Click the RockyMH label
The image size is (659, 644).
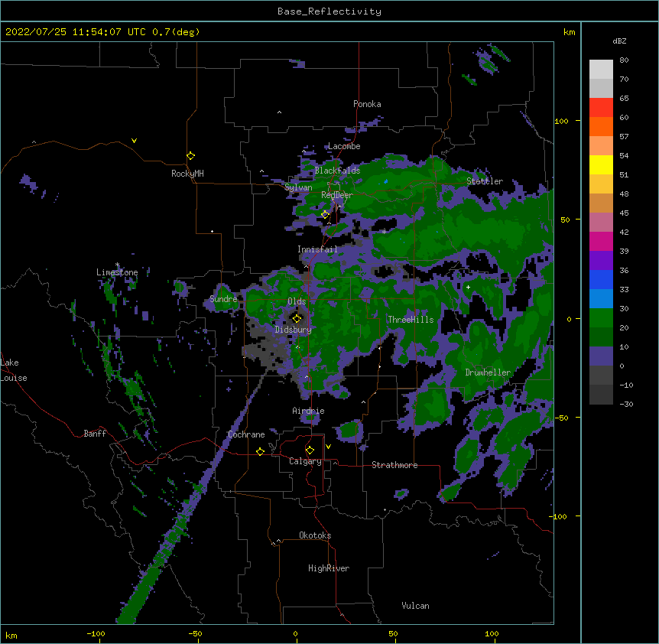[x=187, y=174]
